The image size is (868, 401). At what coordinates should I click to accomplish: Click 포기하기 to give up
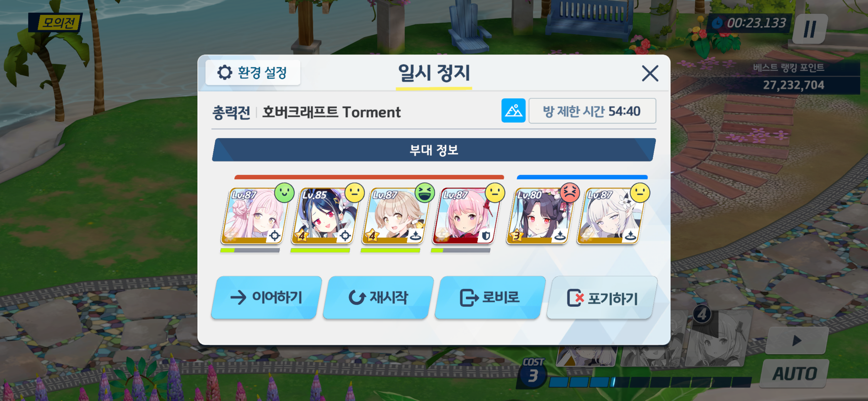[602, 297]
